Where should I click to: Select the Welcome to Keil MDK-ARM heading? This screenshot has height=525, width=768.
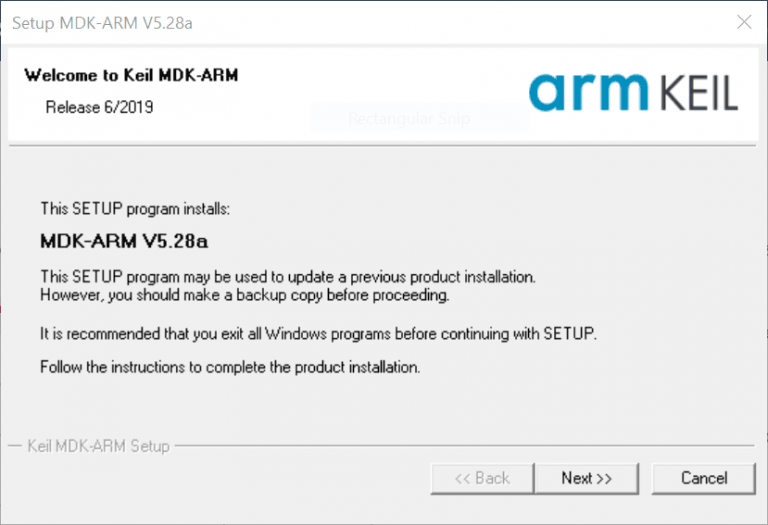(x=131, y=75)
